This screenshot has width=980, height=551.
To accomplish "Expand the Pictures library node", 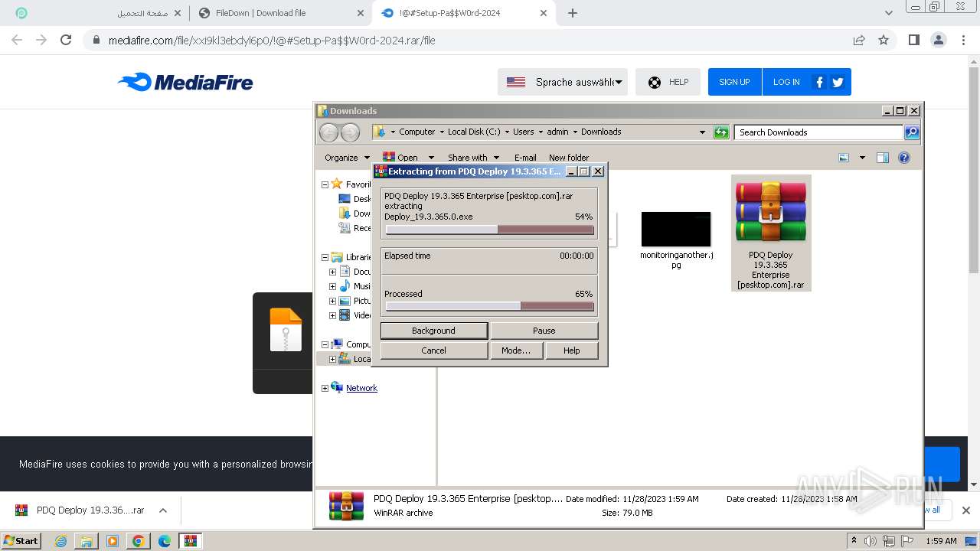I will point(333,301).
